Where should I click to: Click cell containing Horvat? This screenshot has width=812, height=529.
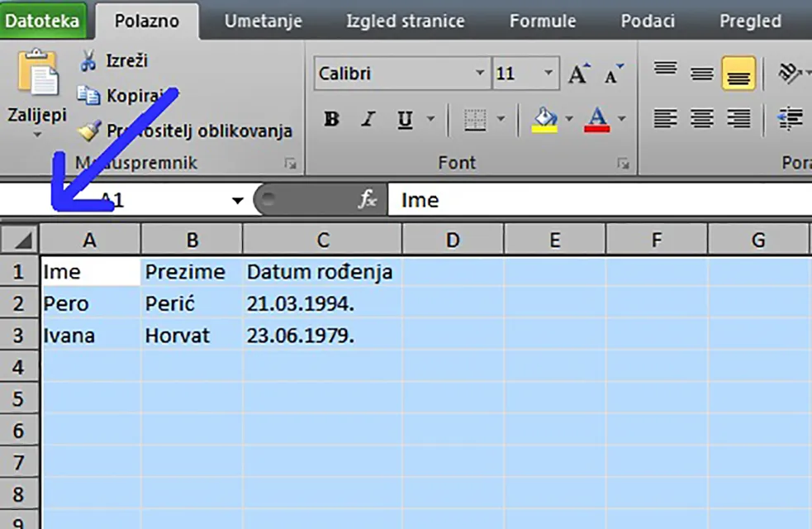(191, 336)
